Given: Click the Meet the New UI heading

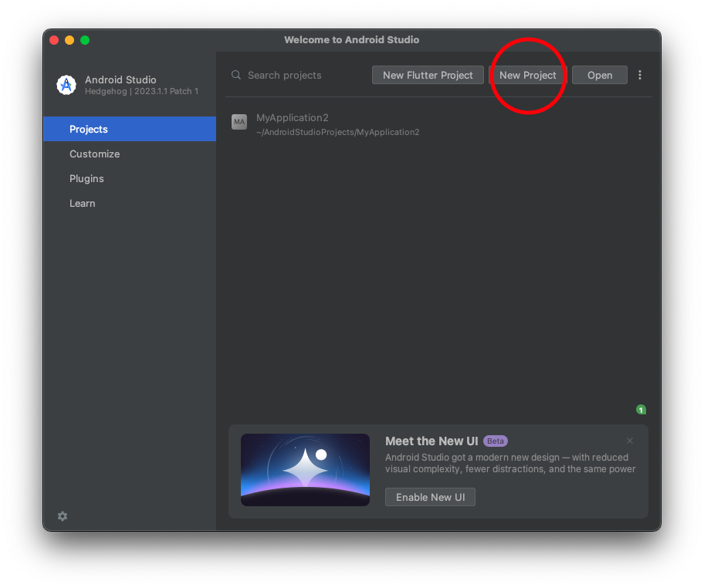Looking at the screenshot, I should [x=432, y=441].
